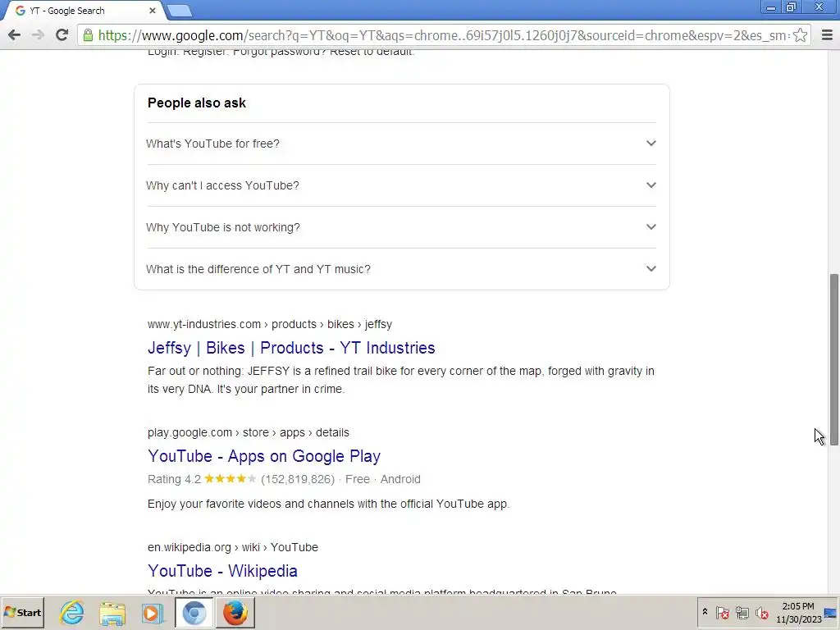Show hidden system tray icons arrow

click(x=705, y=612)
